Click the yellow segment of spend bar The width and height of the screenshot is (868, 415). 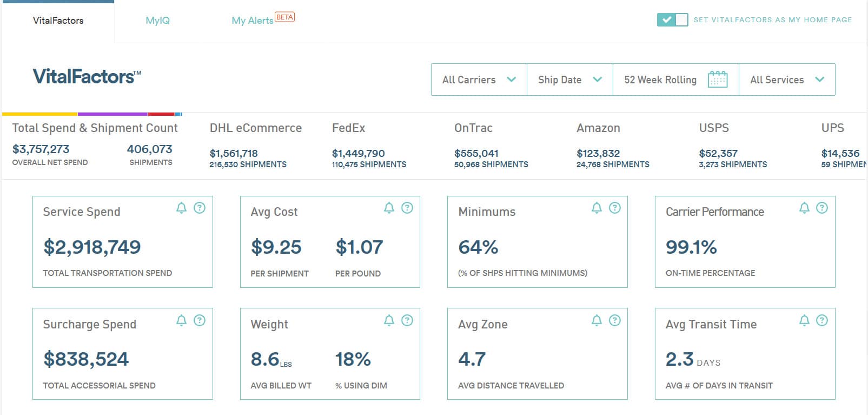40,114
